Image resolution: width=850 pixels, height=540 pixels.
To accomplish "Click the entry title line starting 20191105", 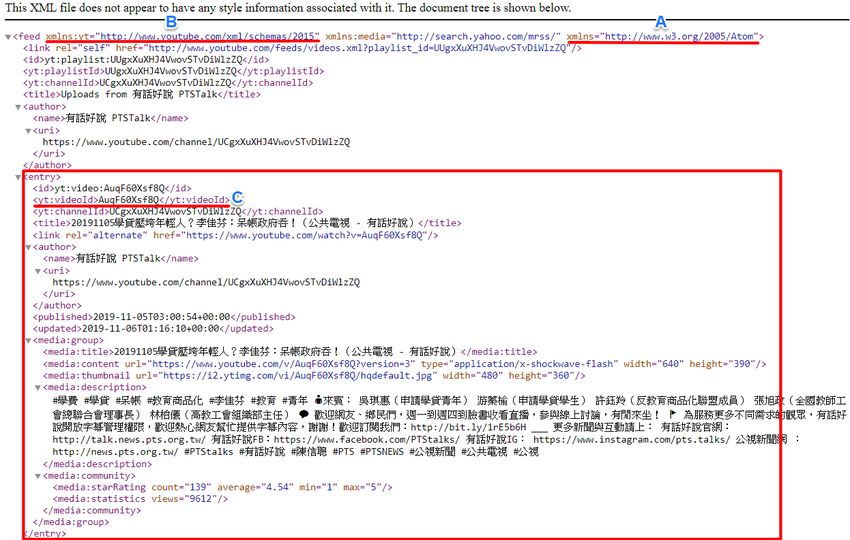I will pyautogui.click(x=247, y=223).
